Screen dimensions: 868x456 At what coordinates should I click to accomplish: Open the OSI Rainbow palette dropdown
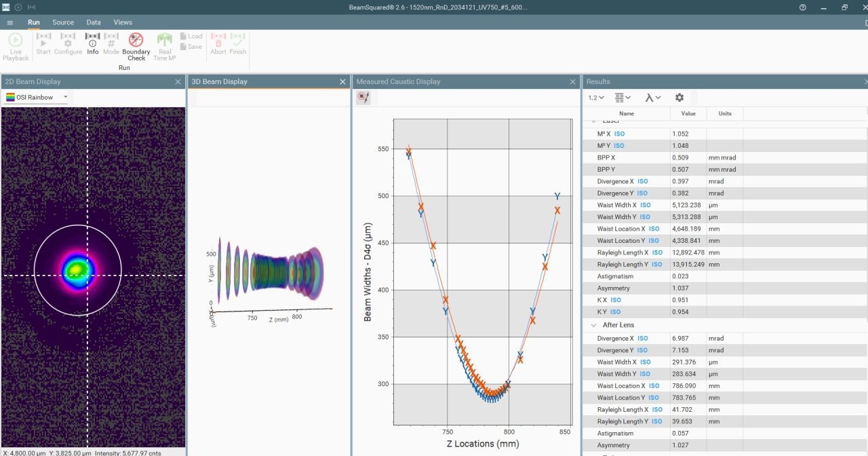[37, 98]
